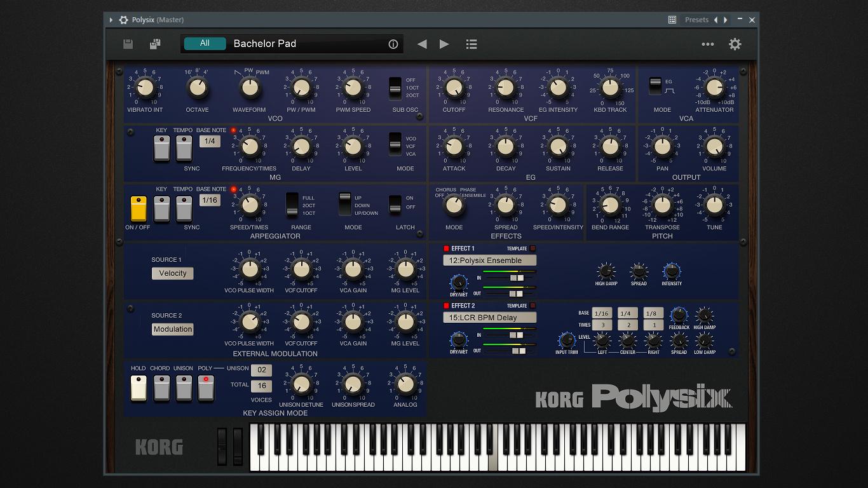Click the Octave knob in VCO

pyautogui.click(x=197, y=88)
